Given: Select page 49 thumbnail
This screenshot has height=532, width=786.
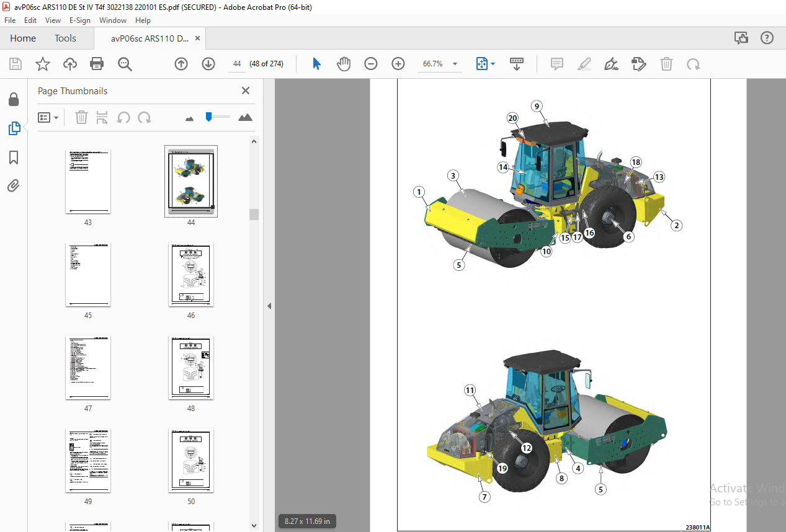Looking at the screenshot, I should 88,461.
